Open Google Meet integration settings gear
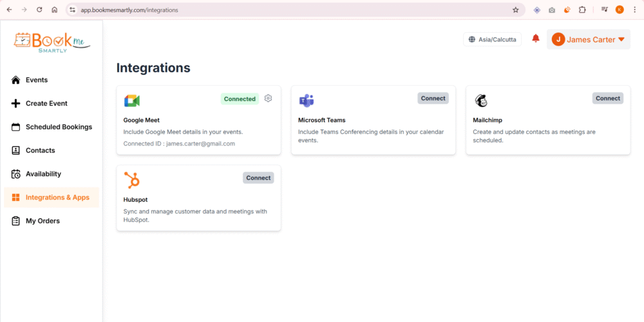644x322 pixels. pos(269,99)
